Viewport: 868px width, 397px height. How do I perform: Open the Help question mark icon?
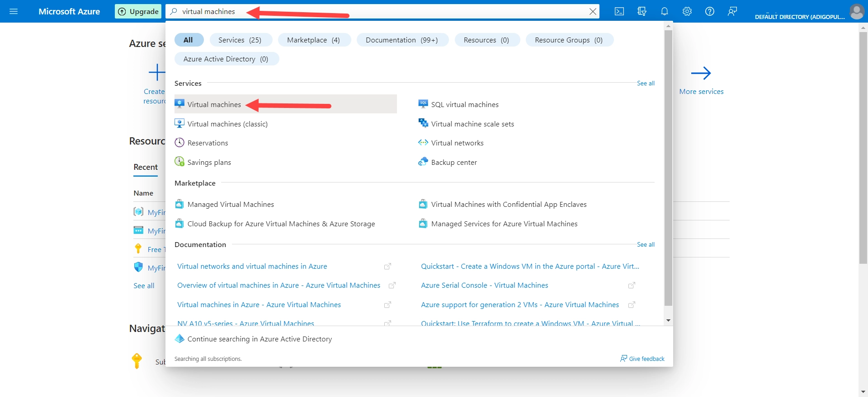pos(710,11)
